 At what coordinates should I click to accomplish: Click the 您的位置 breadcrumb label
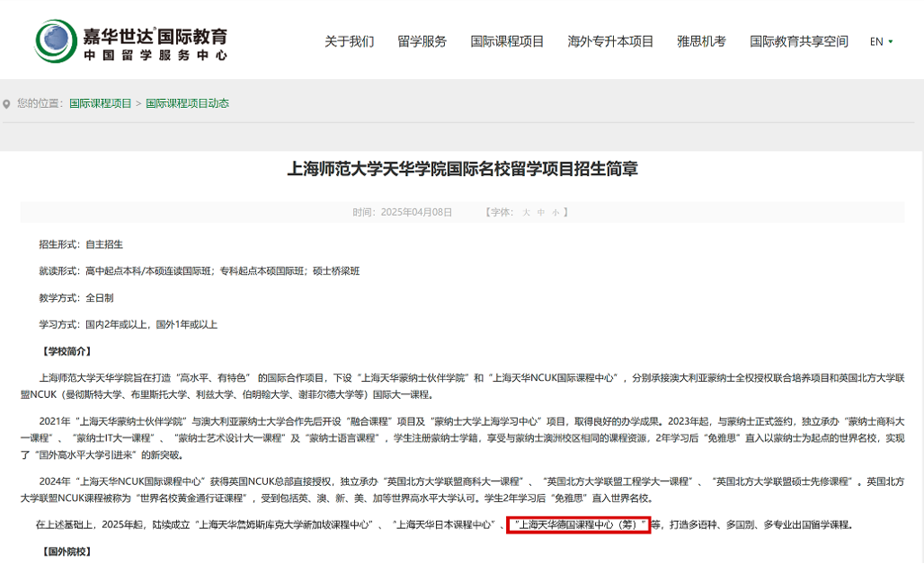tap(38, 103)
